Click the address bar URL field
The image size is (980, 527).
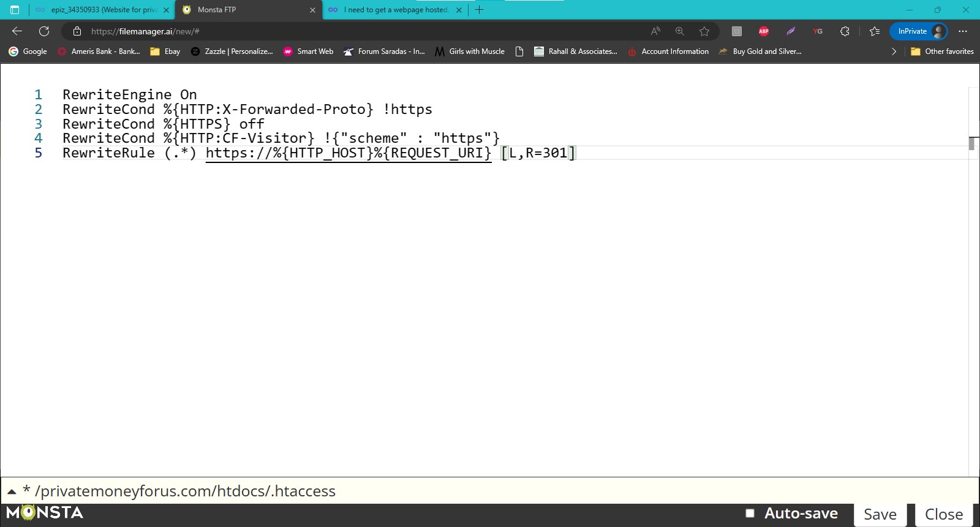click(367, 31)
